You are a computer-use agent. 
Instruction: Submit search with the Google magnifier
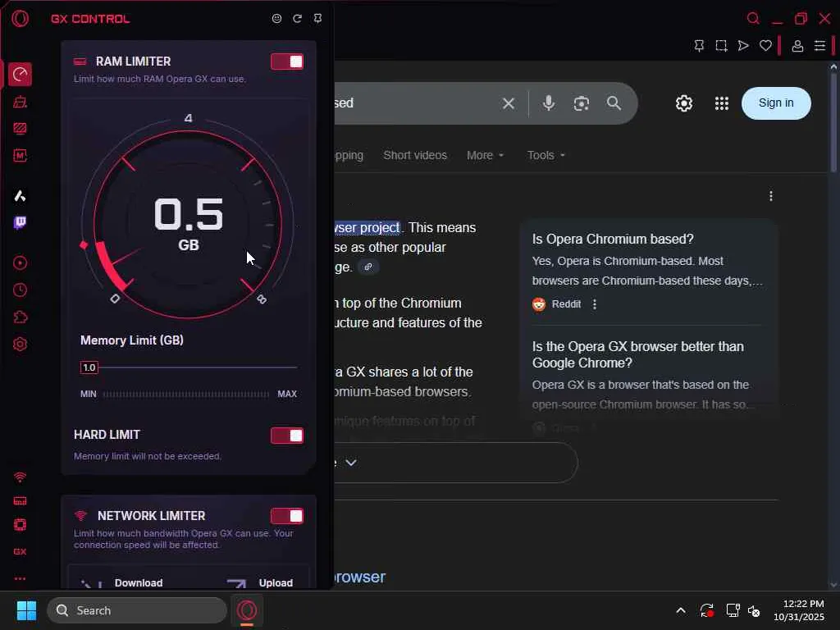(614, 103)
